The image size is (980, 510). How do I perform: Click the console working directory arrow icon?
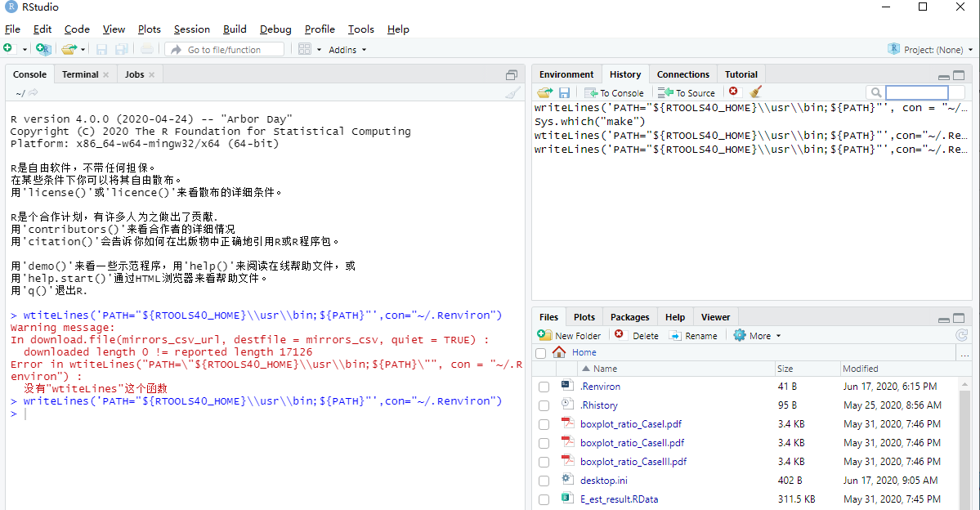coord(34,92)
